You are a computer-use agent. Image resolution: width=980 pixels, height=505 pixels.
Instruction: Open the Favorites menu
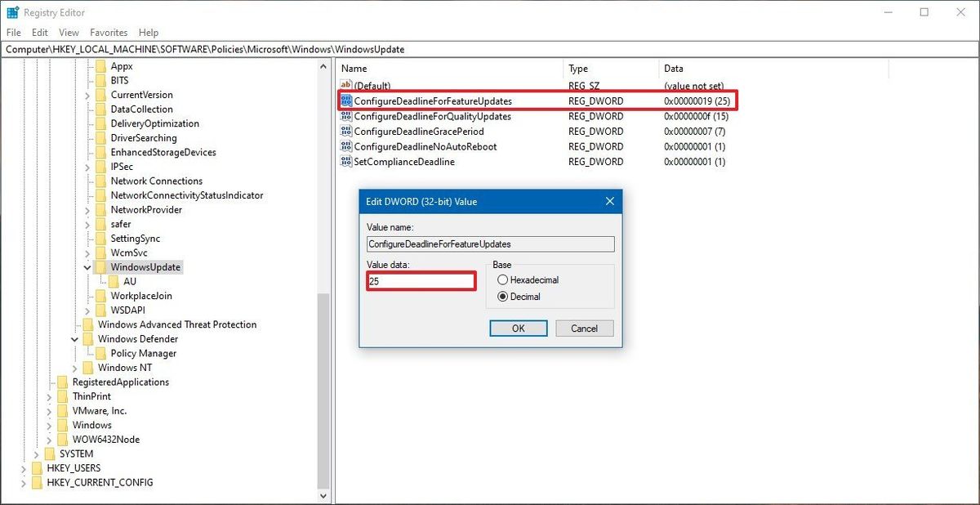(x=108, y=32)
